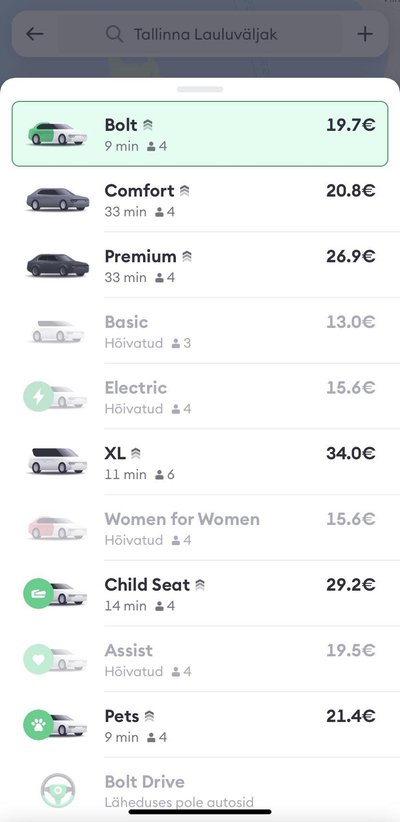
Task: Tap the Assist heart icon
Action: [x=38, y=659]
